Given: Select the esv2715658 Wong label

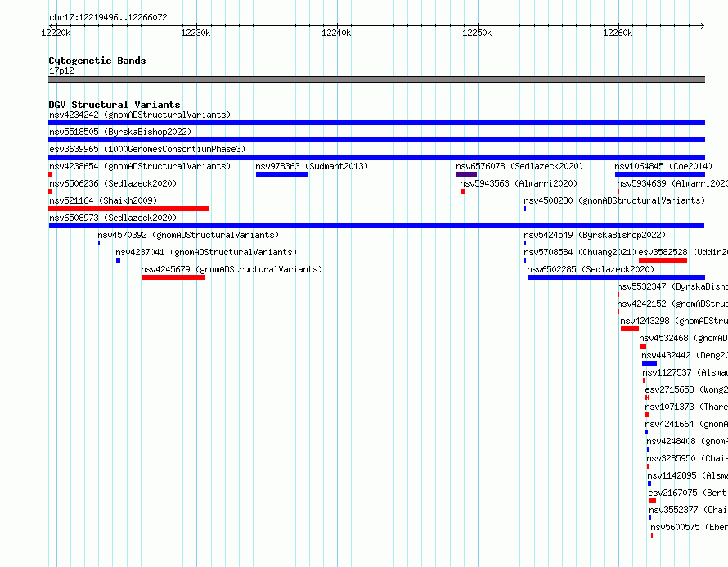Looking at the screenshot, I should point(686,389).
